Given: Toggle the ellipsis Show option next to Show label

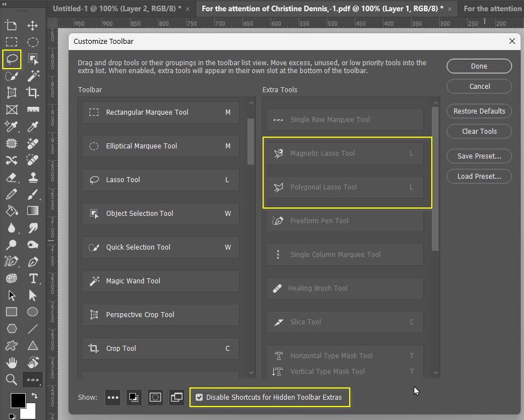Looking at the screenshot, I should click(x=112, y=398).
